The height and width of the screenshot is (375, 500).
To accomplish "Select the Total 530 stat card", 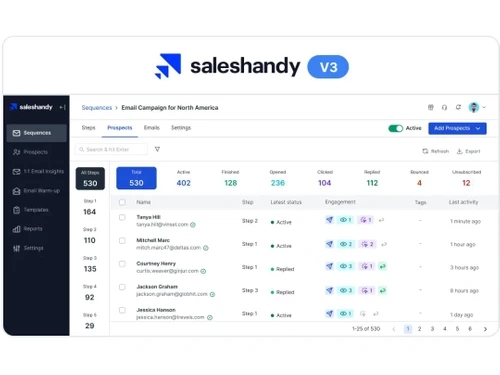I will (136, 178).
